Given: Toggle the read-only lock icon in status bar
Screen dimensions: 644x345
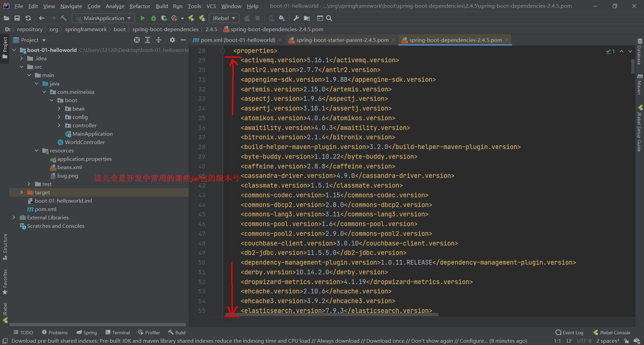Looking at the screenshot, I should pos(626,341).
